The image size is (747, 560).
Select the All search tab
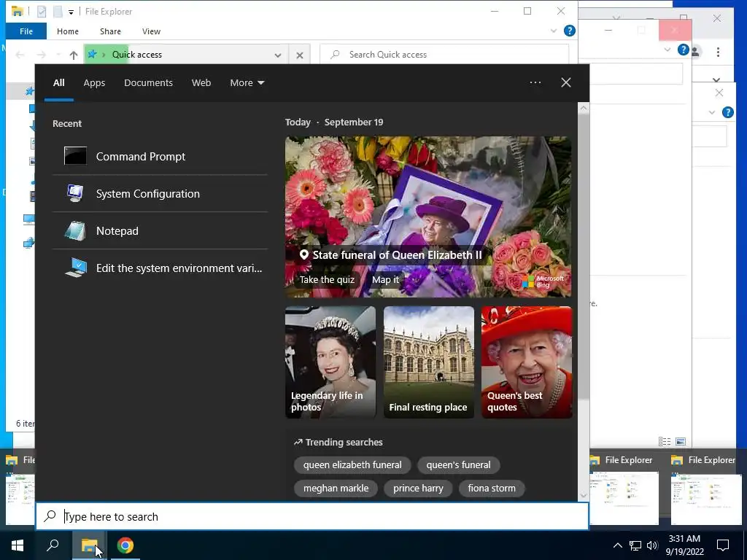[x=58, y=83]
